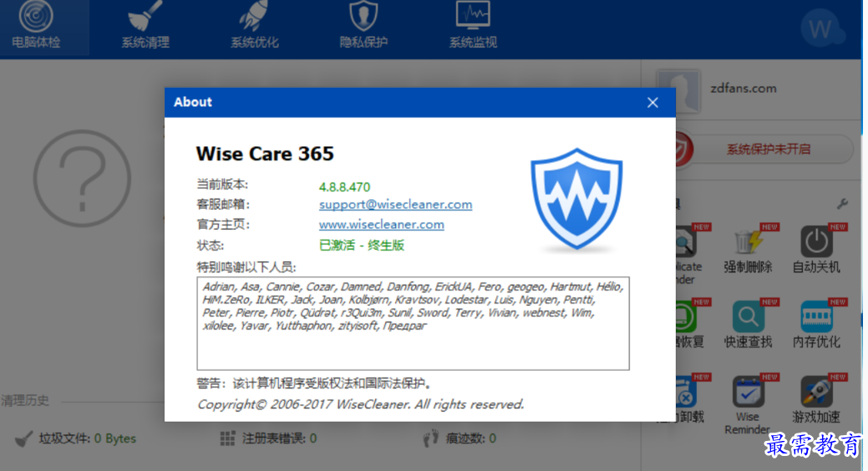Select 隐私保护 tab
The width and height of the screenshot is (868, 471).
(x=363, y=27)
